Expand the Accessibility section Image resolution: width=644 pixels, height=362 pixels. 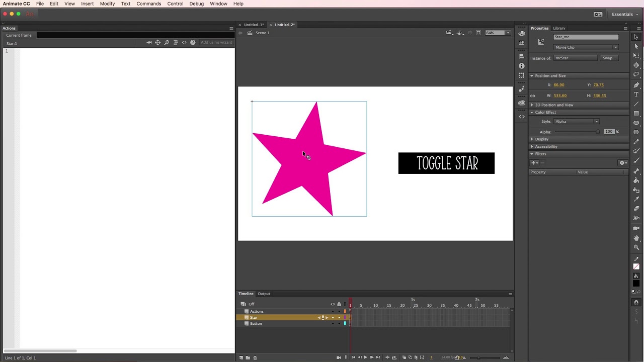(x=532, y=147)
